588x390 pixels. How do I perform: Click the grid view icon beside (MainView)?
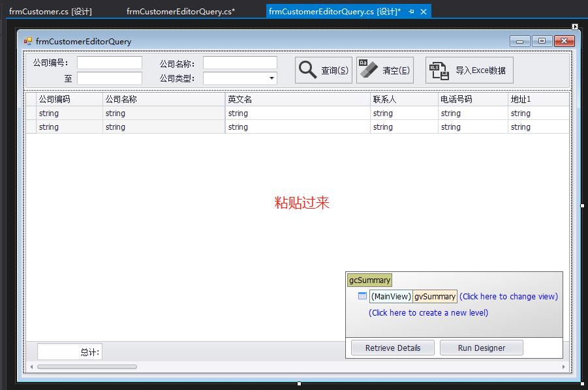coord(362,296)
